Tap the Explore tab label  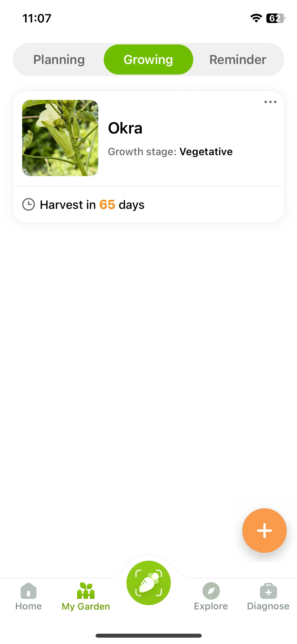pyautogui.click(x=211, y=606)
